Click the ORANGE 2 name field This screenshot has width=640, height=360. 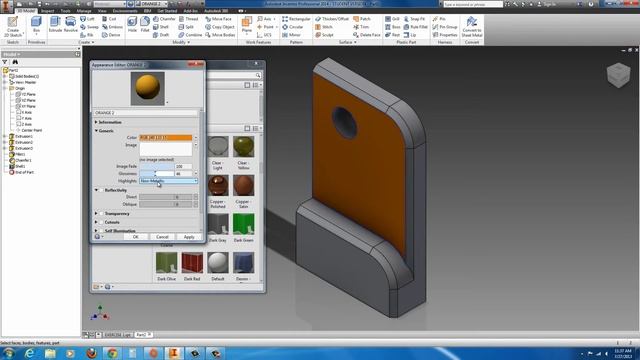pos(146,113)
